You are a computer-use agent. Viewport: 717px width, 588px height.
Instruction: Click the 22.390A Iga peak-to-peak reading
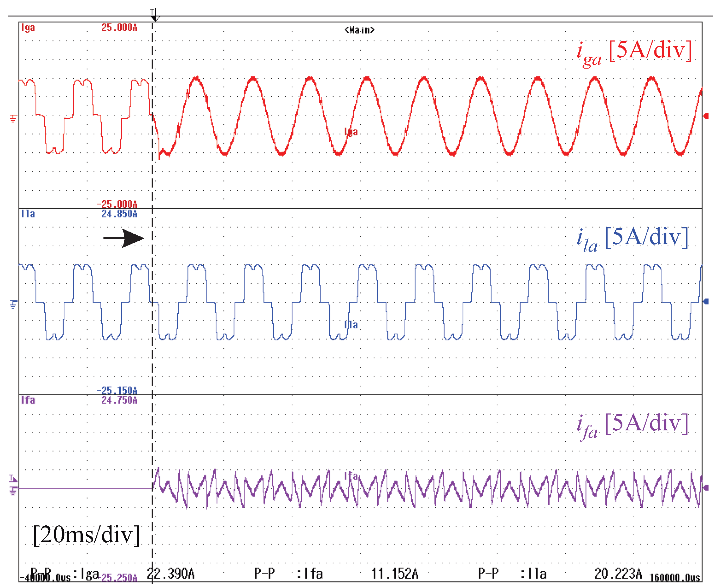171,574
